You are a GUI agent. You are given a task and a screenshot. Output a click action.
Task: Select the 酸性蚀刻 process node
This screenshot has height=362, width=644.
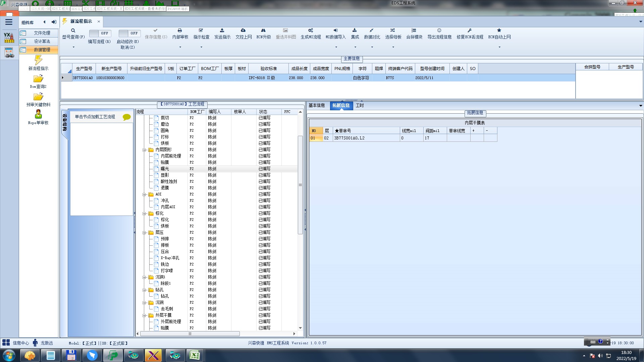169,181
